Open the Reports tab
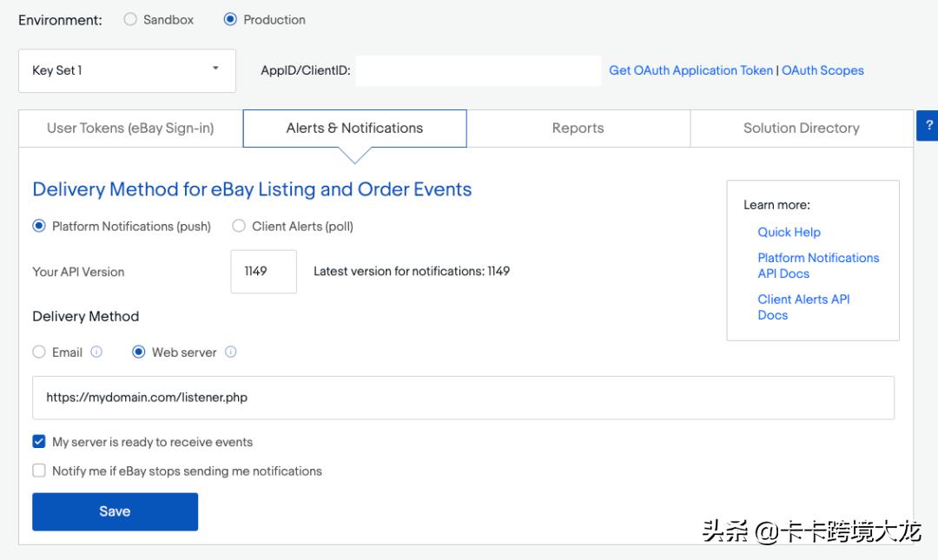938x560 pixels. pos(578,128)
